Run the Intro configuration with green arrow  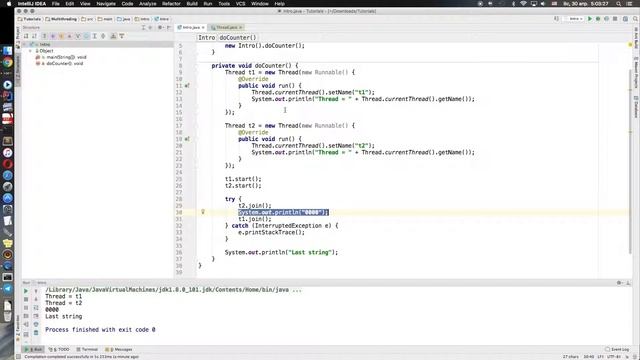(590, 19)
